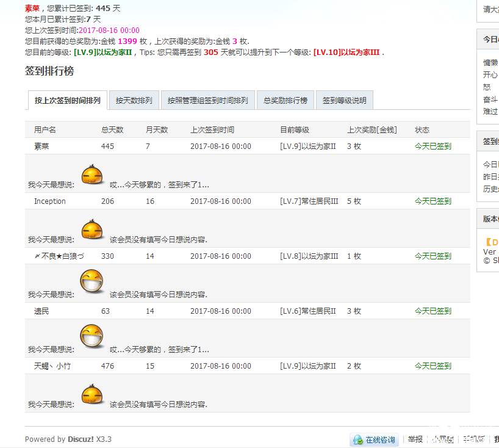The width and height of the screenshot is (499, 448).
Task: Click the grinning emoticon under 遗民's row
Action: click(92, 337)
